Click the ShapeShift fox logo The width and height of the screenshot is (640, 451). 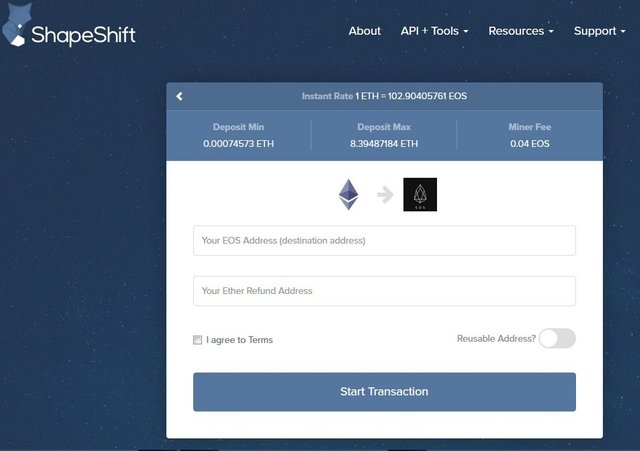pos(16,24)
